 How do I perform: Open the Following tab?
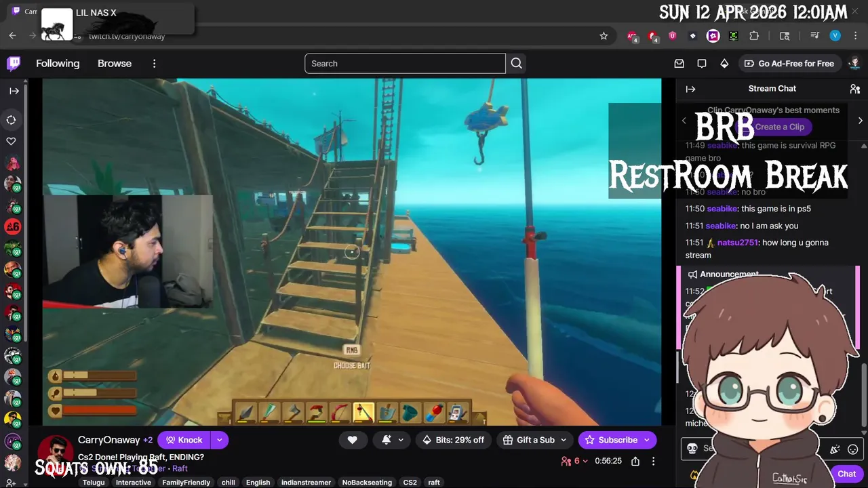pos(58,64)
